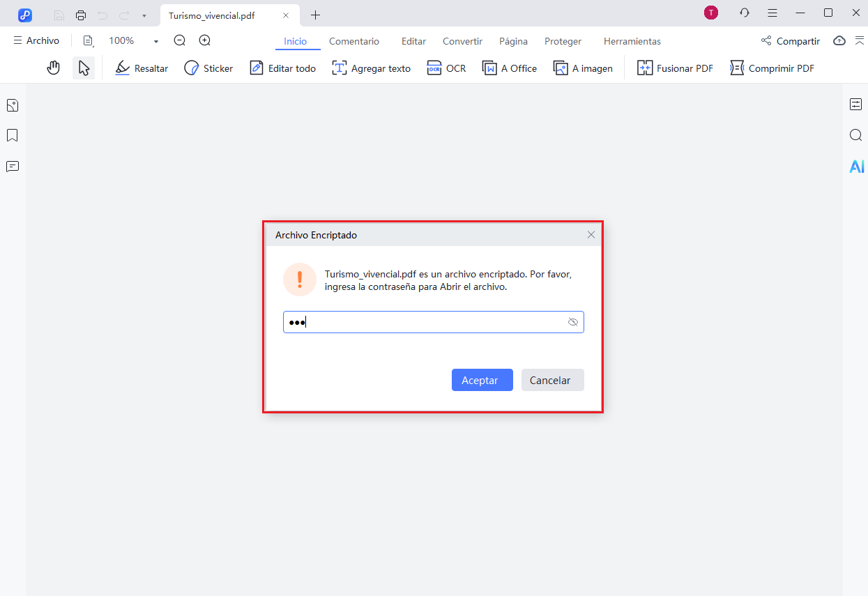This screenshot has width=868, height=596.
Task: Select the Sticker tool
Action: (208, 68)
